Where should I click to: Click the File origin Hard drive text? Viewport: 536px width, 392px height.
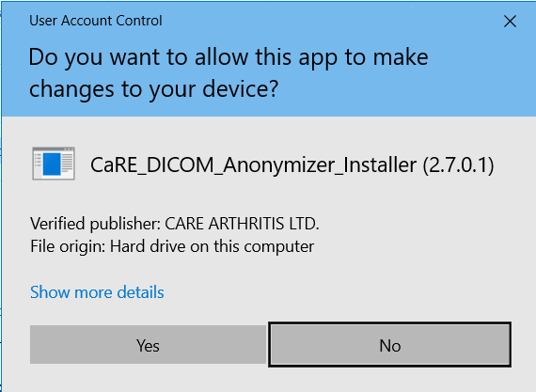click(172, 246)
